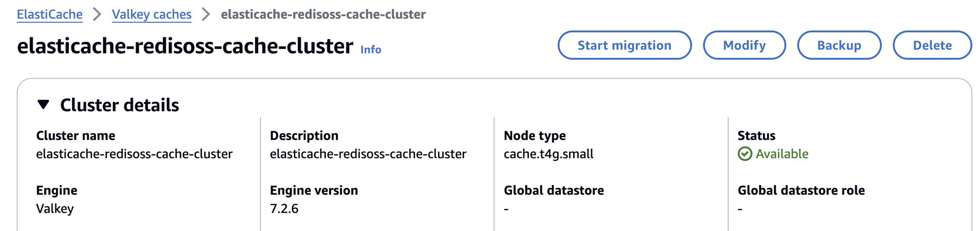
Task: Open the Info link beside title
Action: pos(371,50)
